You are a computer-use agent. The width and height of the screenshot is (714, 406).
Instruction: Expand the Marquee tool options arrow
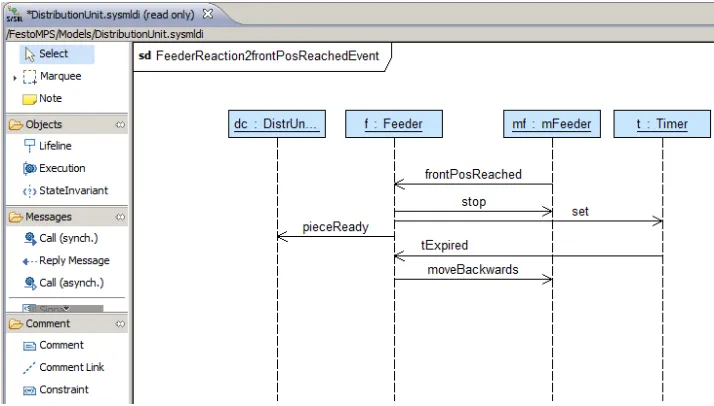click(x=15, y=78)
